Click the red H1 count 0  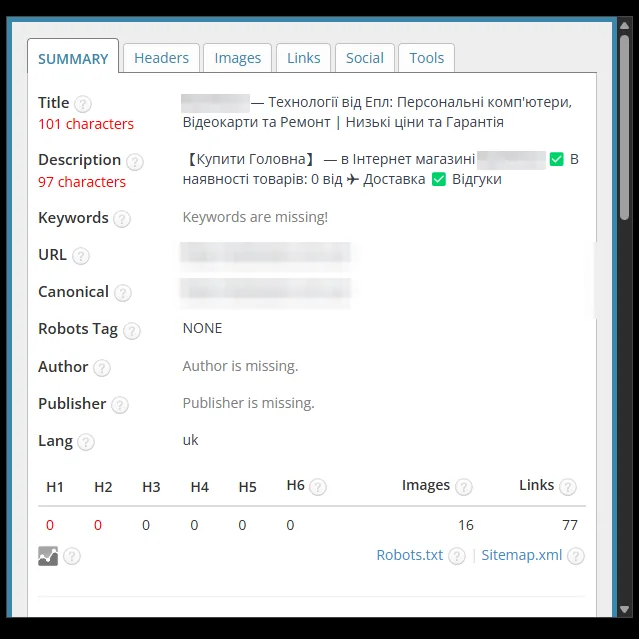click(x=50, y=525)
